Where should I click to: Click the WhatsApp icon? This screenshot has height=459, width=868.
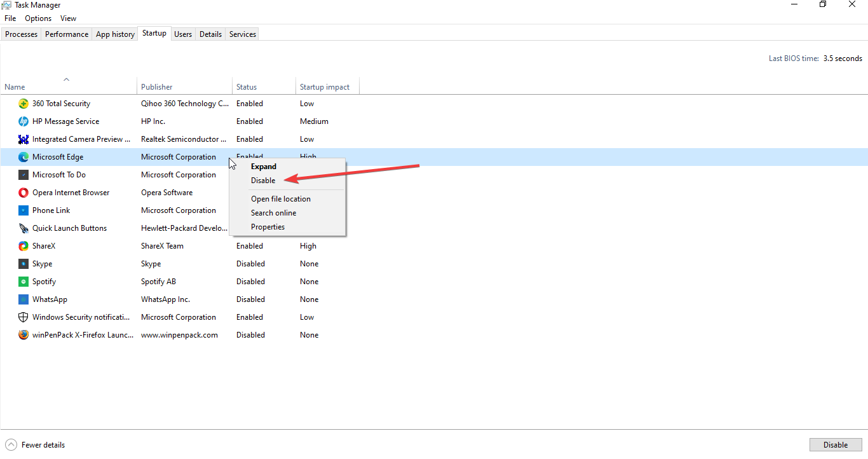24,299
